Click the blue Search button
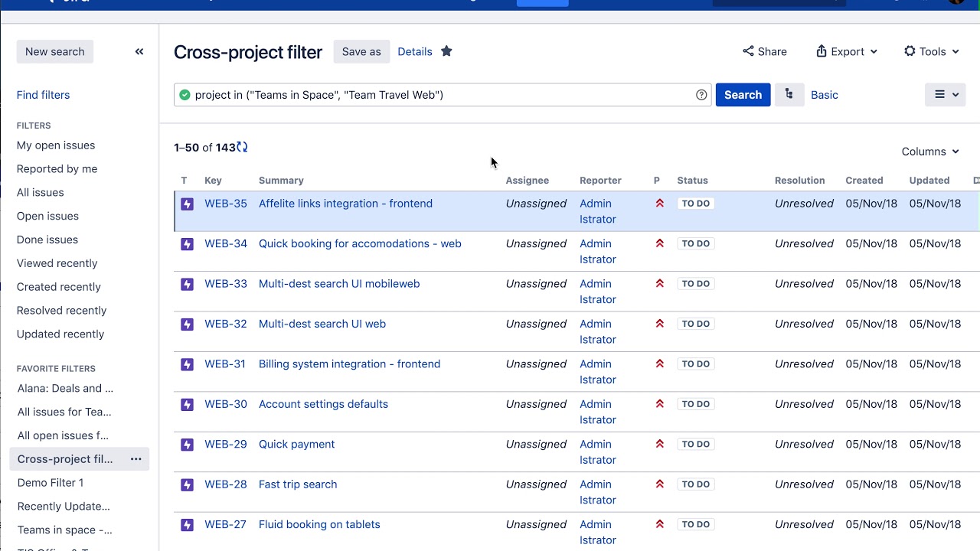The height and width of the screenshot is (551, 980). pos(743,95)
